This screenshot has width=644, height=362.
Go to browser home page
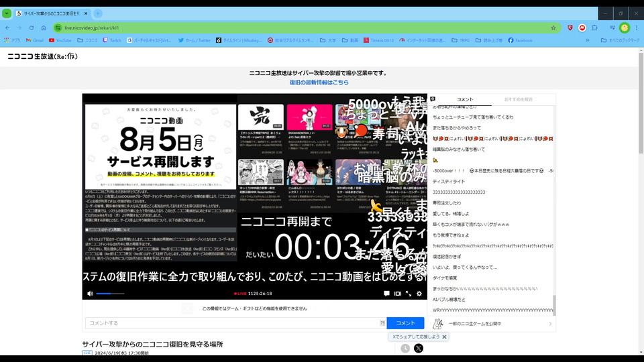[x=44, y=28]
